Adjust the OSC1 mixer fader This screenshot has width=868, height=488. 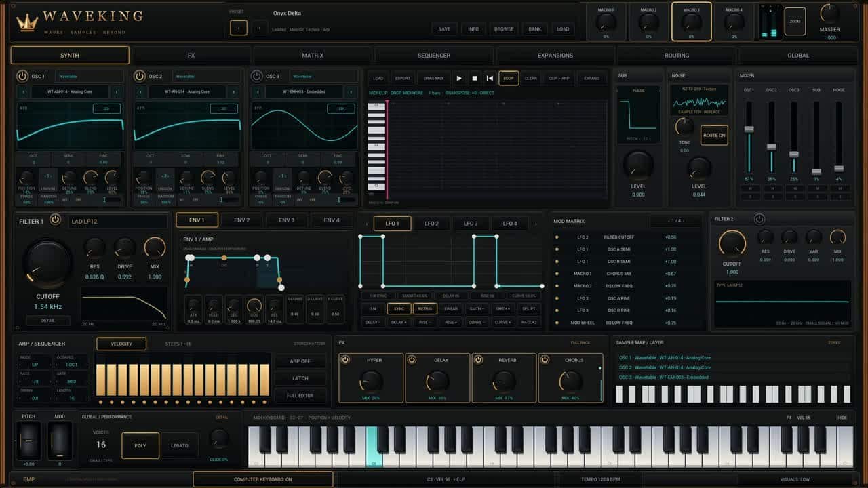click(x=749, y=129)
